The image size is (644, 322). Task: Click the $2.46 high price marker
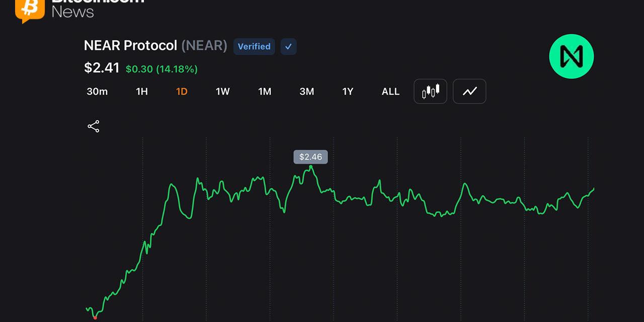coord(310,157)
